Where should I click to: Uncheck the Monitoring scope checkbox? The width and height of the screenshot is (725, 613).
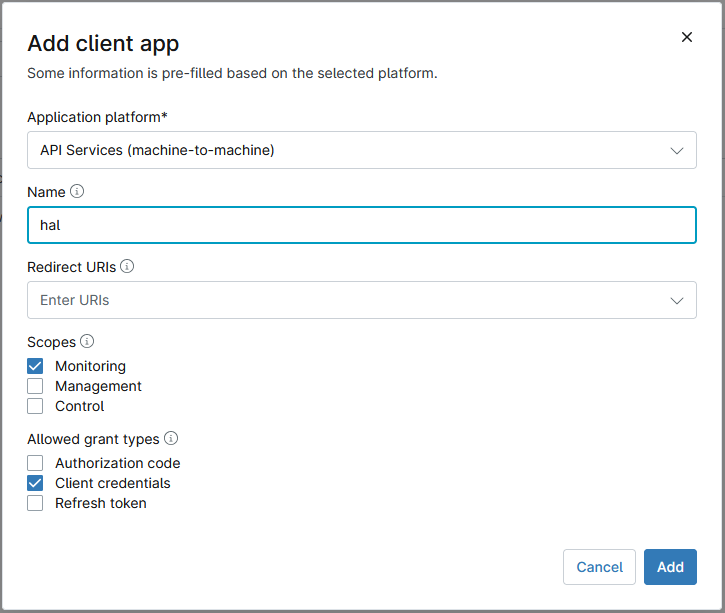[35, 366]
